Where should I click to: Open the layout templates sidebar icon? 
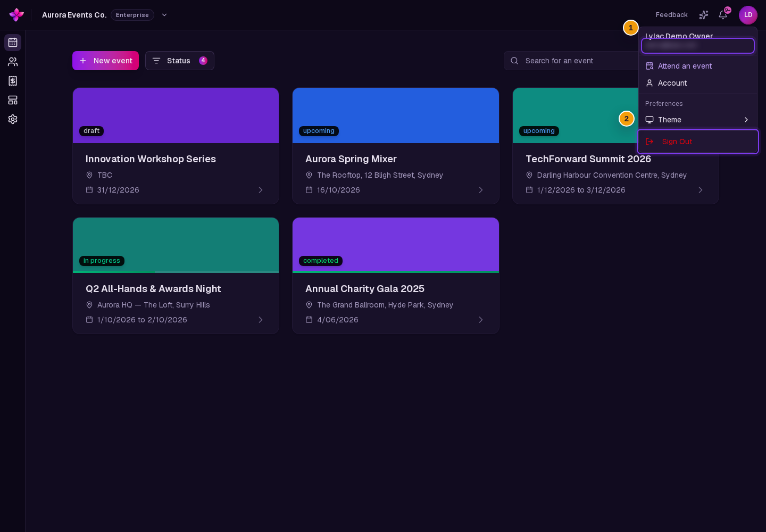pyautogui.click(x=13, y=100)
